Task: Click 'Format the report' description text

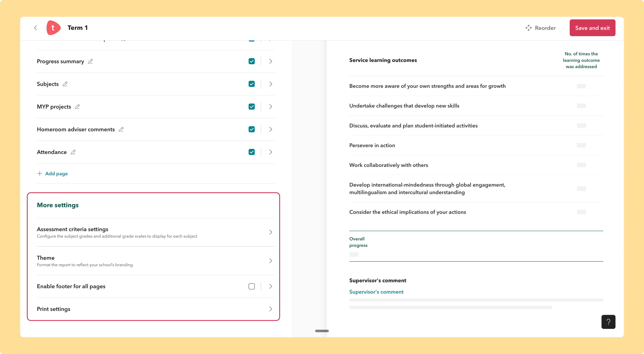Action: (x=85, y=265)
